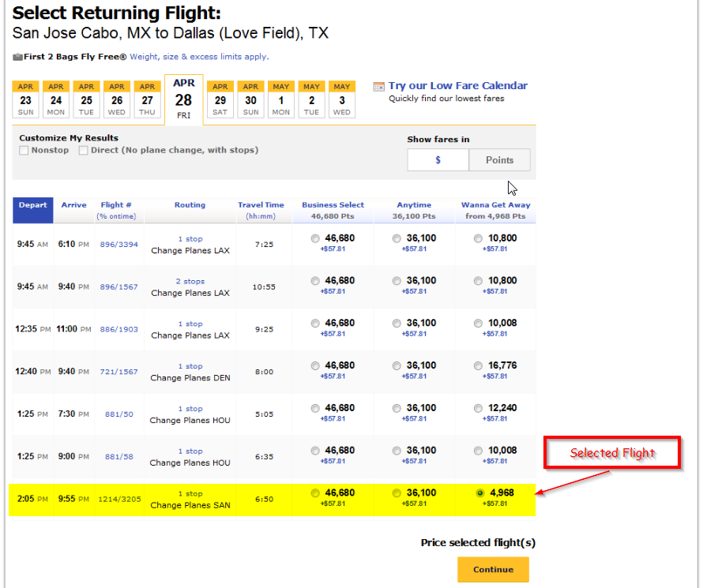Select Anytime fare for flight 721/1567

(397, 366)
